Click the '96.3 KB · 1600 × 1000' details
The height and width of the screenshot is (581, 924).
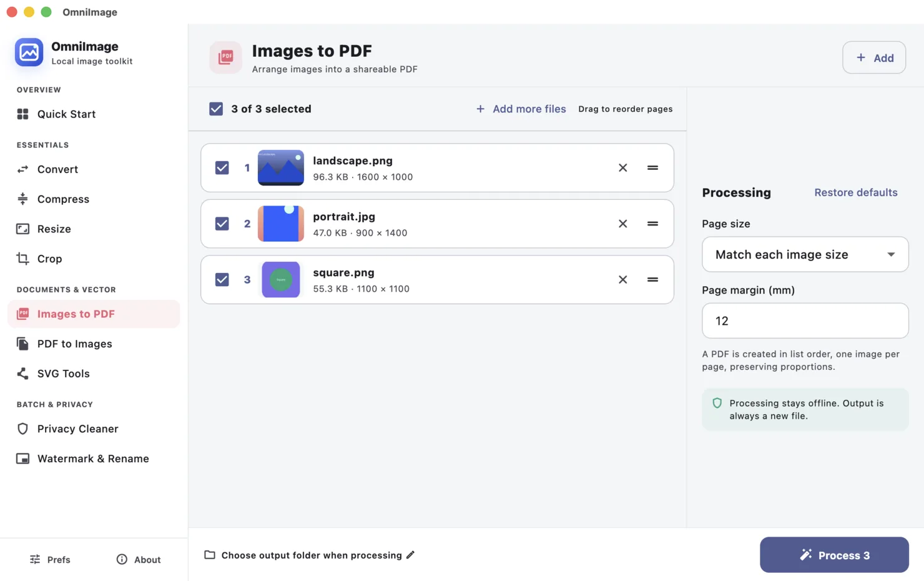click(x=363, y=177)
